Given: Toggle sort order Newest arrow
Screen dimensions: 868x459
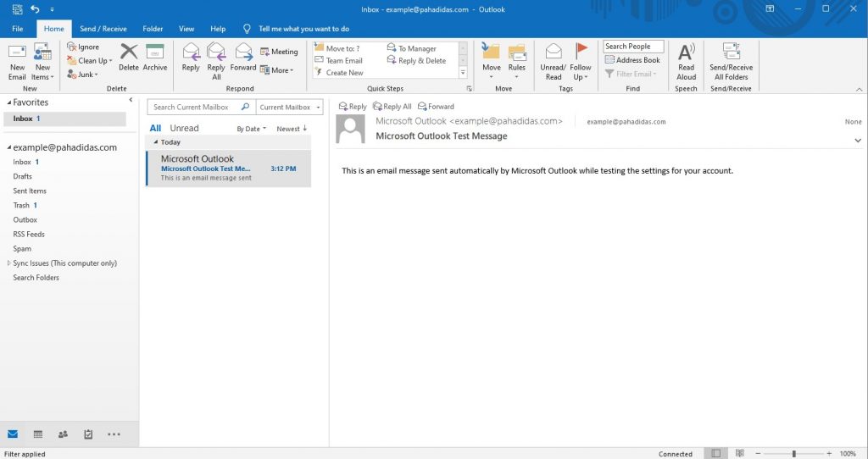Looking at the screenshot, I should 292,129.
